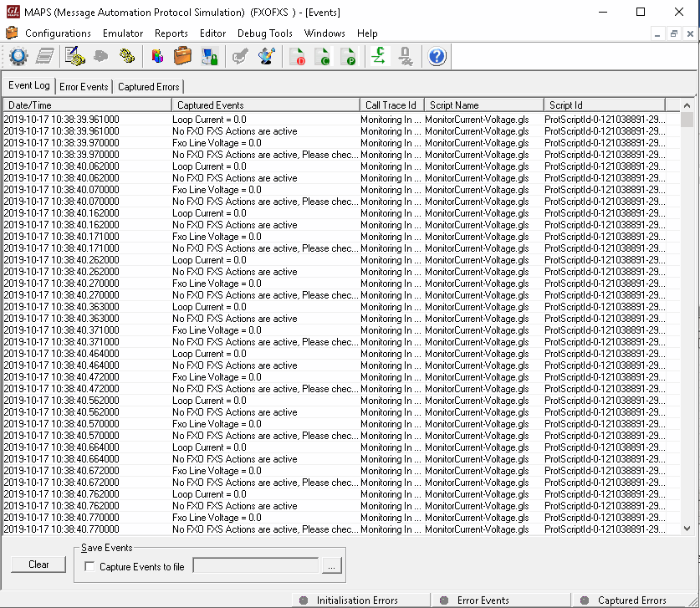This screenshot has height=608, width=700.
Task: Click the event list scroll up arrow
Action: pos(687,105)
